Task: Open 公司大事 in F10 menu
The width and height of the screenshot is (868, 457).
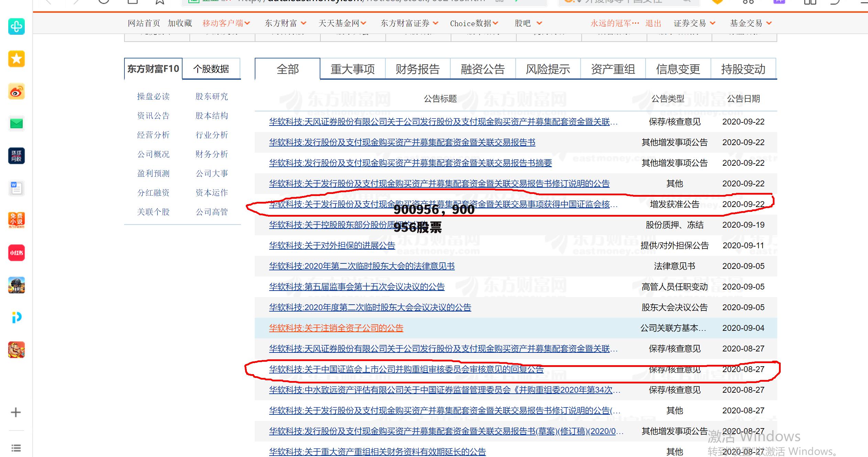Action: coord(212,173)
